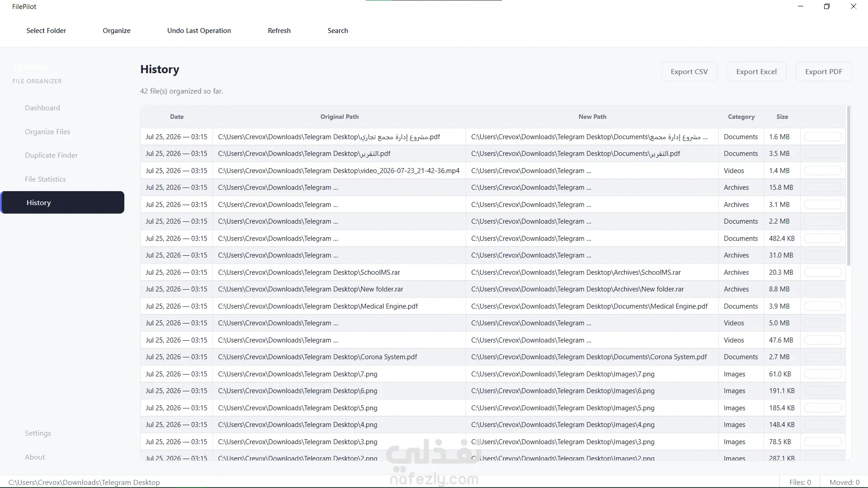Open Duplicate Finder from sidebar

[x=51, y=155]
